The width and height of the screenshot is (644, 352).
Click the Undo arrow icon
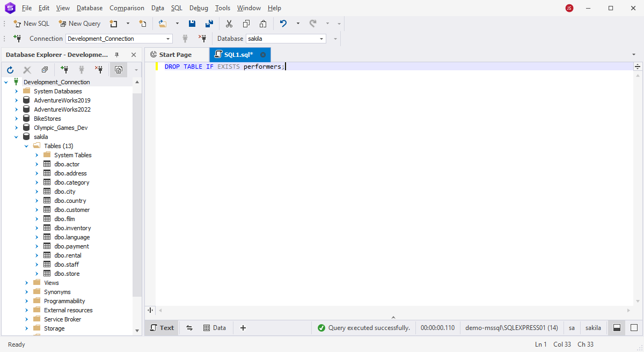(283, 24)
